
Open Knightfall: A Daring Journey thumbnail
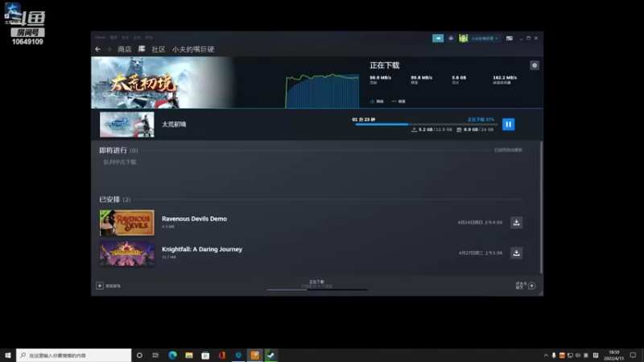[x=127, y=253]
